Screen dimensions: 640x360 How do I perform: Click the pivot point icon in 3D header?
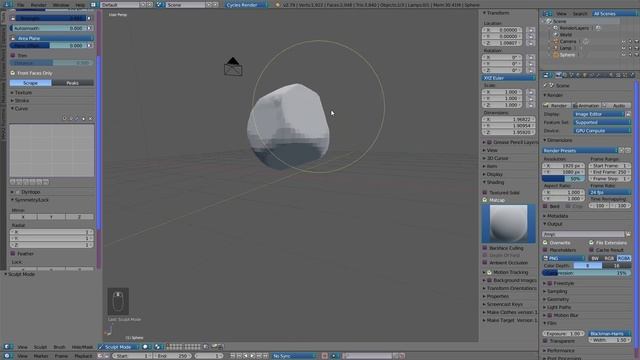158,347
